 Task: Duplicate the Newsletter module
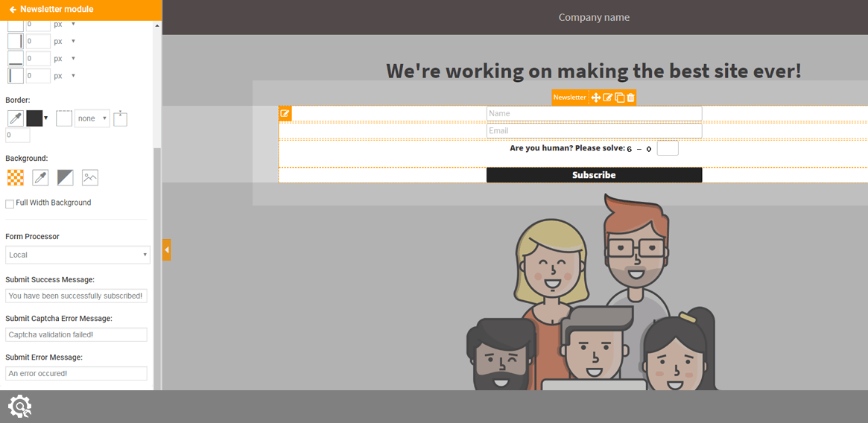tap(619, 98)
